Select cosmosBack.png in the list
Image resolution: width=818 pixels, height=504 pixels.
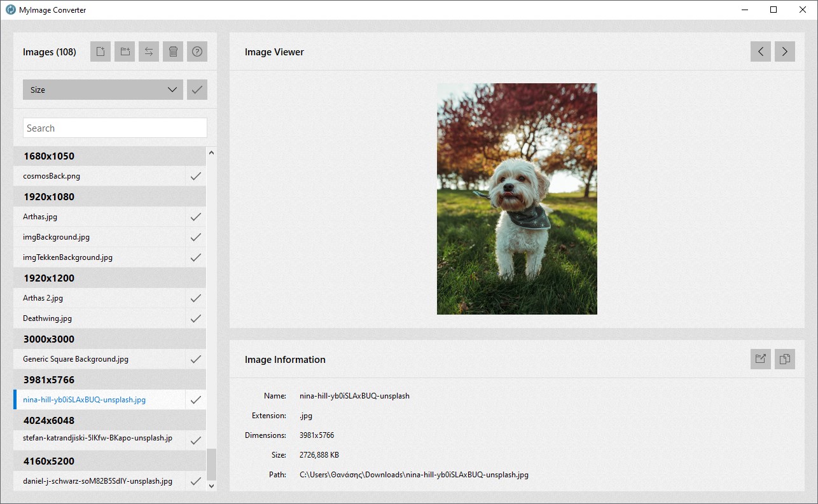100,176
